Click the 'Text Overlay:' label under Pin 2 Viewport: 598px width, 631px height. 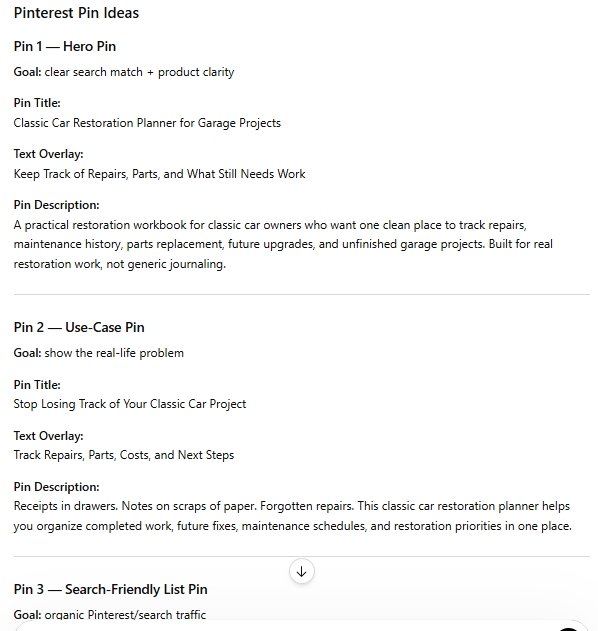pyautogui.click(x=48, y=436)
